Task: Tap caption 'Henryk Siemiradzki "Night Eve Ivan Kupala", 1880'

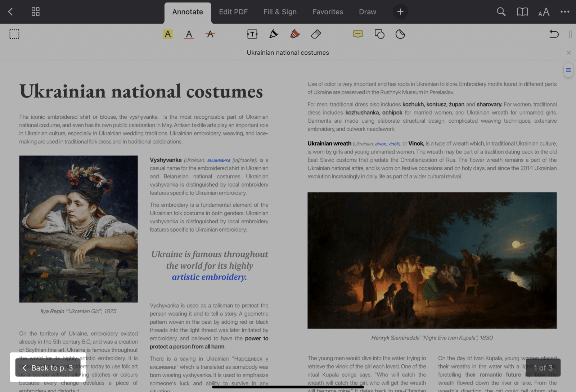Action: click(432, 338)
